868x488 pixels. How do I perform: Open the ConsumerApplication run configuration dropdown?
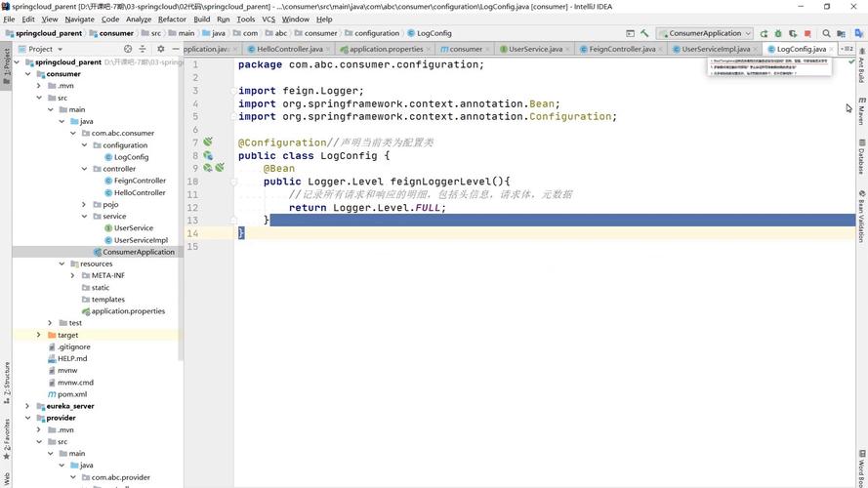click(704, 33)
